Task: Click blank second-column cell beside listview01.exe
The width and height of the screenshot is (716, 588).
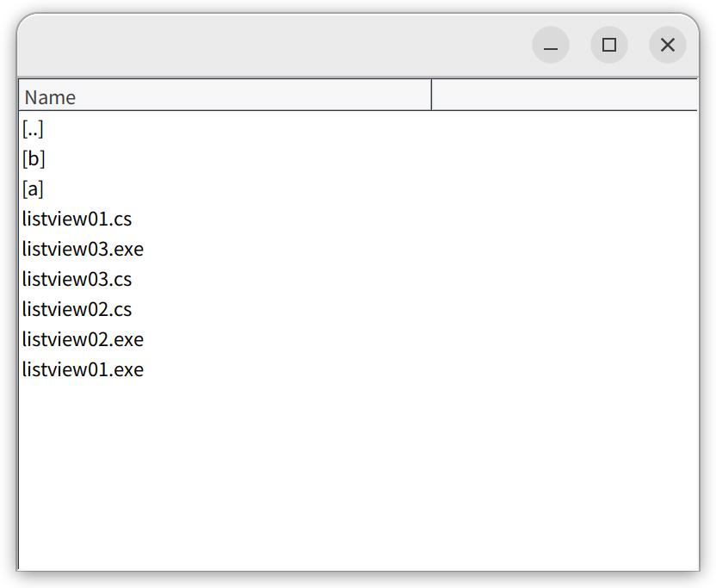Action: coord(565,370)
